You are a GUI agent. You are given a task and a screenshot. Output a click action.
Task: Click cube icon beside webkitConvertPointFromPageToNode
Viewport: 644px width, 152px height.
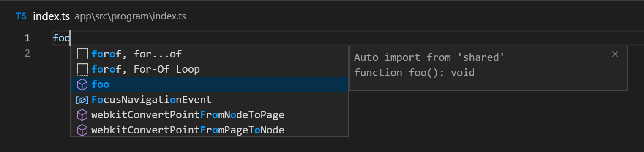(82, 130)
